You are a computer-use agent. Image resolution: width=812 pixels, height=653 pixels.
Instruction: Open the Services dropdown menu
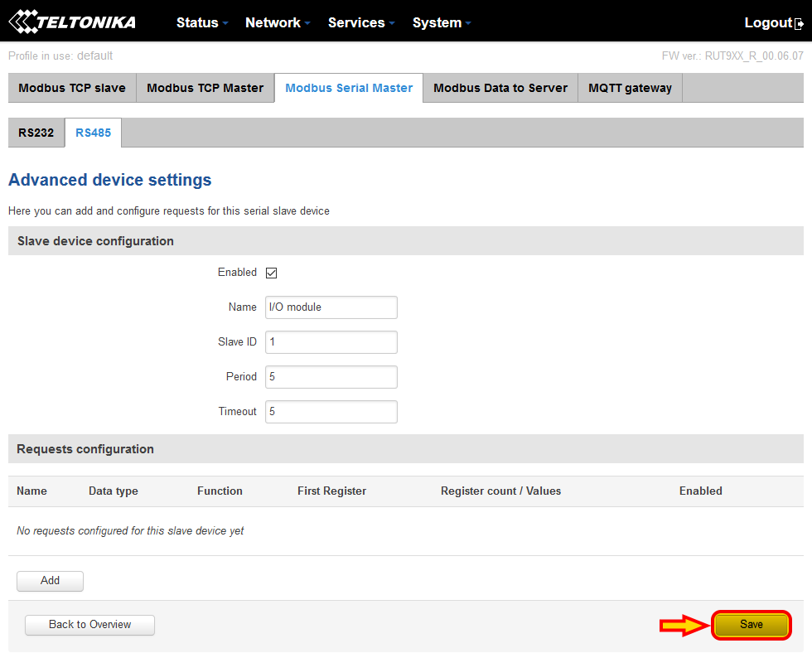click(x=361, y=22)
